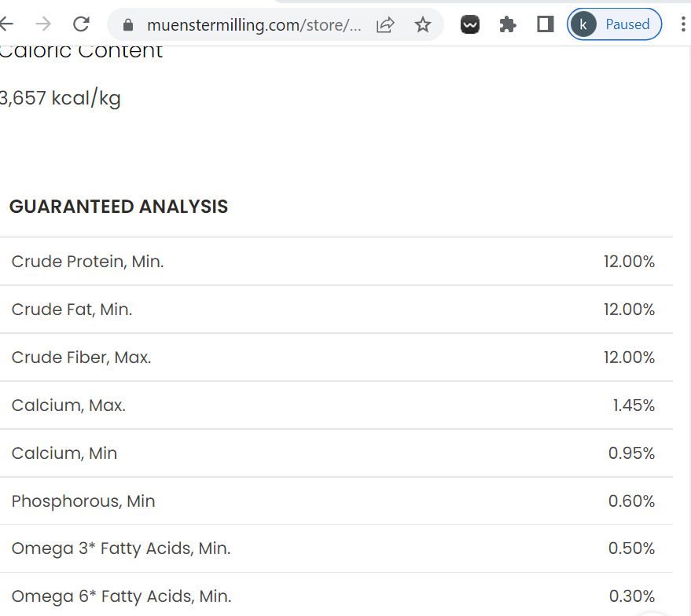Open the dark wave extension icon
691x616 pixels.
coord(470,25)
